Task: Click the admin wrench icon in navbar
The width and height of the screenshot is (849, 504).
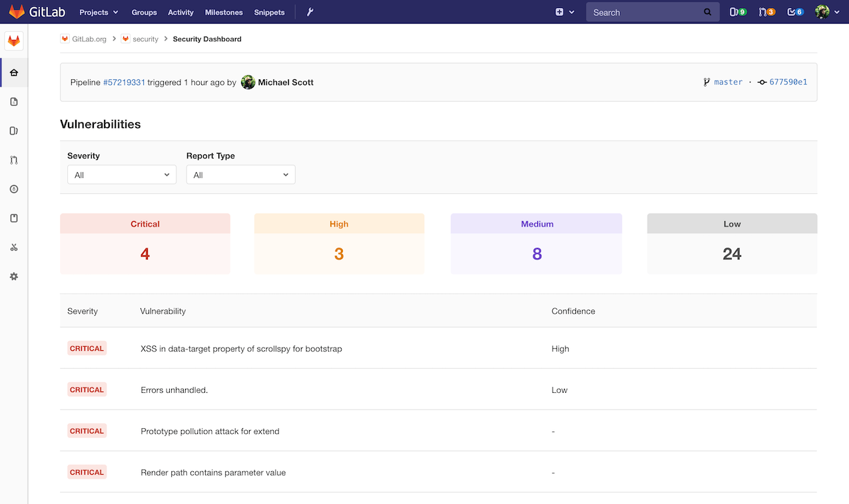Action: click(310, 12)
